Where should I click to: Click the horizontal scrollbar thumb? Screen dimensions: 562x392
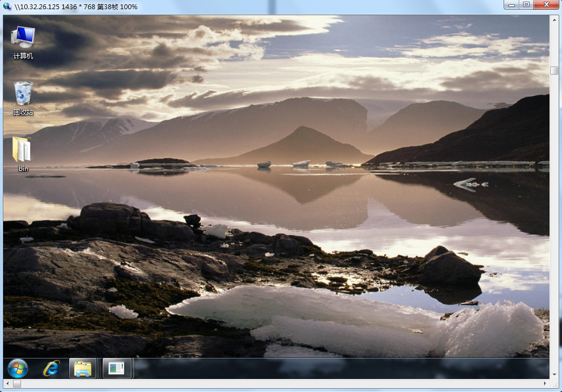(17, 383)
